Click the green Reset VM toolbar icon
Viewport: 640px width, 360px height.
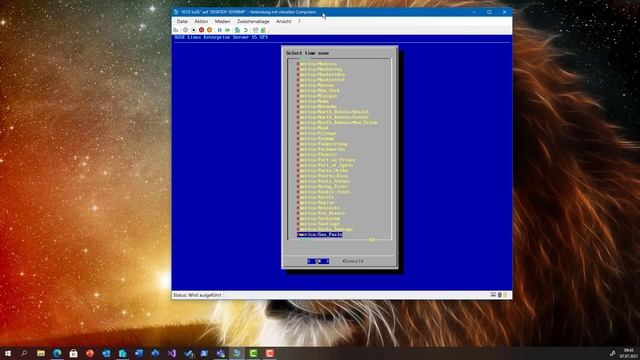[x=227, y=30]
